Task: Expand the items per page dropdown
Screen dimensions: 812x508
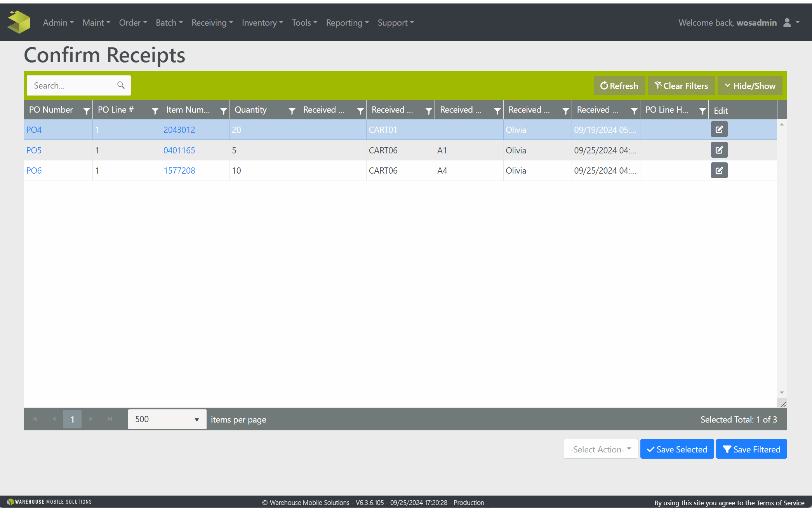Action: tap(167, 419)
